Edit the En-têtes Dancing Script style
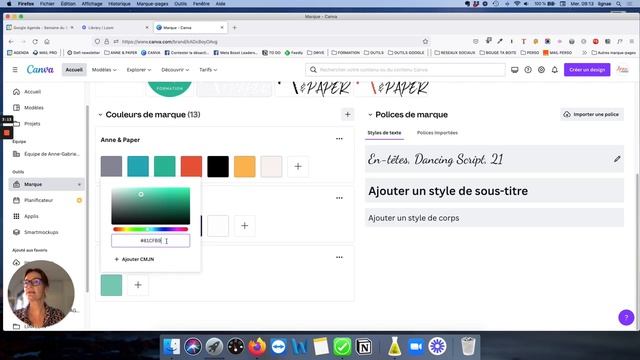This screenshot has width=640, height=360. (617, 159)
